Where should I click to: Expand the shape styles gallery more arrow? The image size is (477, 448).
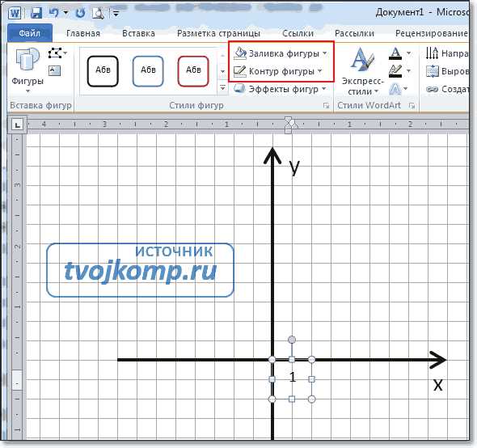coord(222,88)
